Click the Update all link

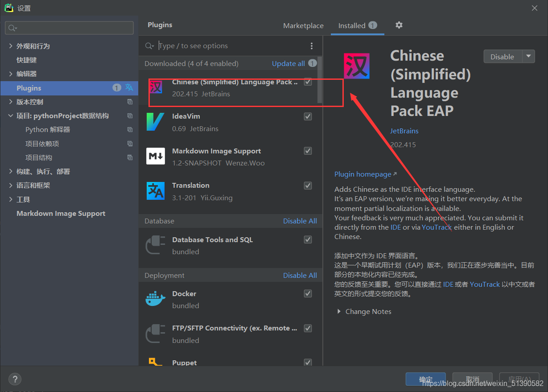click(288, 63)
